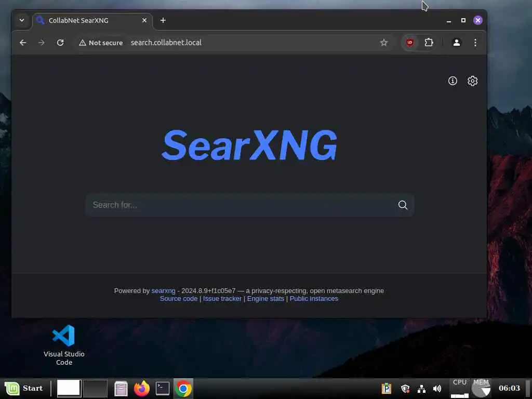This screenshot has width=532, height=399.
Task: Open the clock showing 06:03
Action: (x=509, y=388)
